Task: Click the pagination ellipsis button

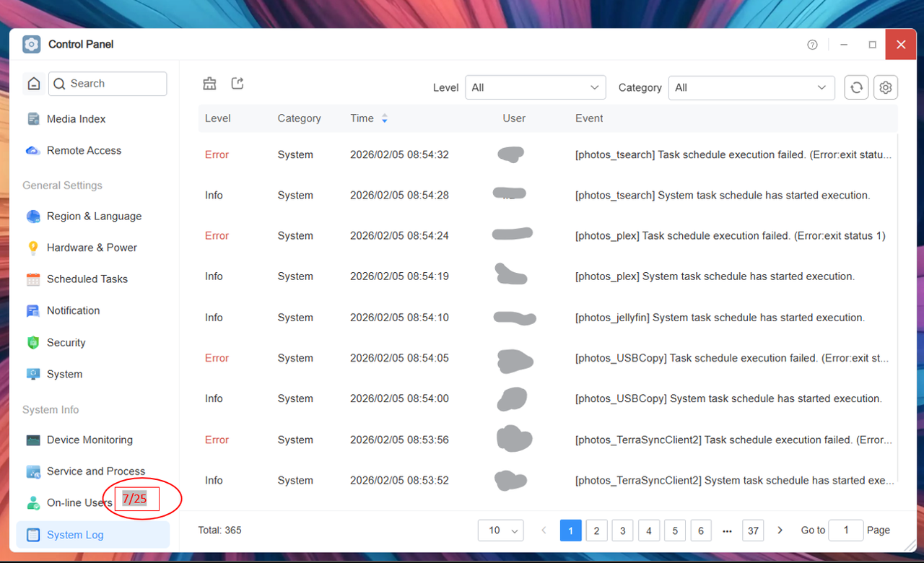Action: [x=727, y=531]
